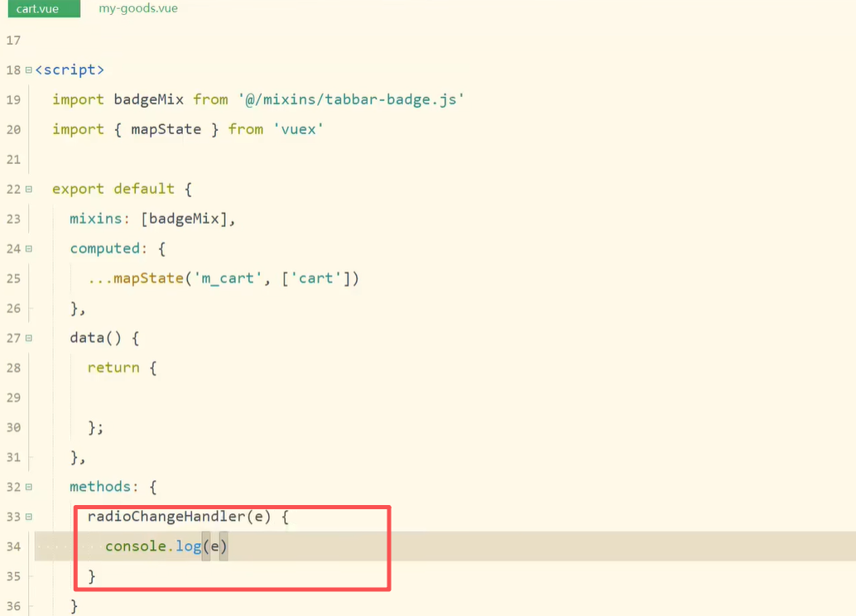The height and width of the screenshot is (616, 856).
Task: Click the 'export default' keywords
Action: tap(113, 189)
